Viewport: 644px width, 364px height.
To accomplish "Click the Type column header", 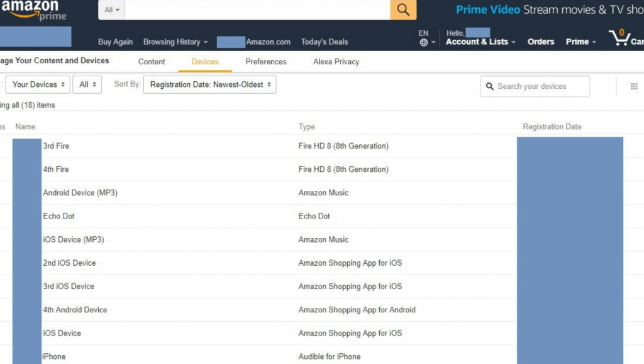I will pos(307,127).
